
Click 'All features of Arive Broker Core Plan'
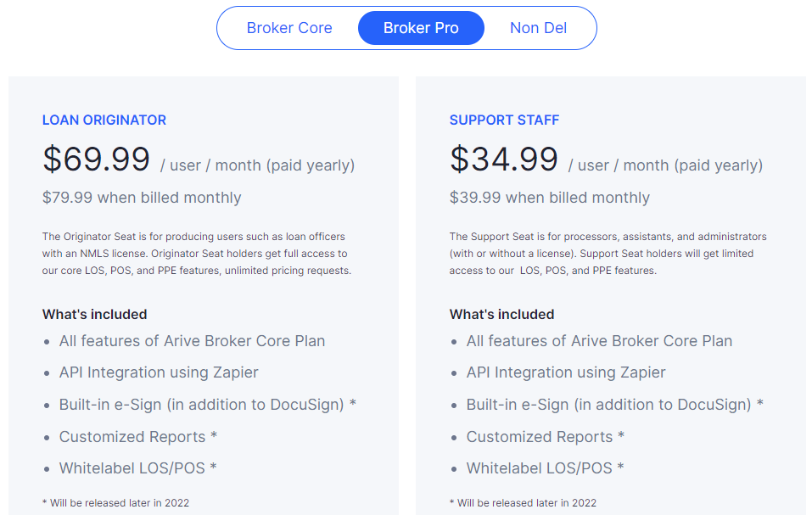coord(192,341)
